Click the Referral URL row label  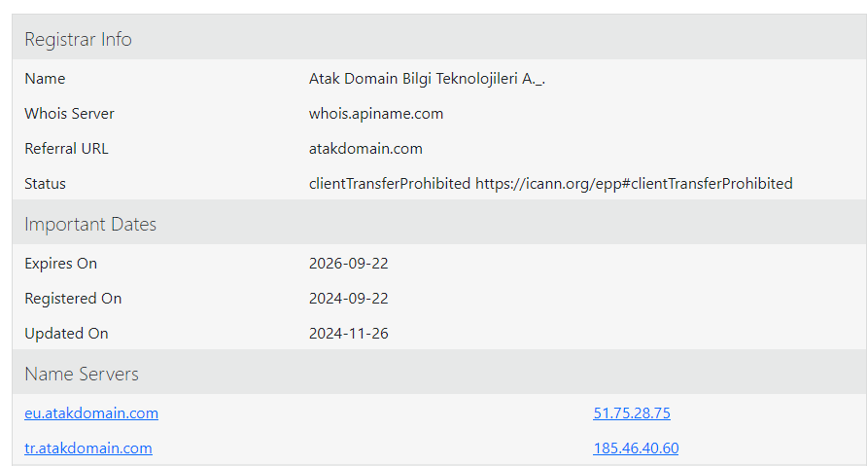[66, 149]
